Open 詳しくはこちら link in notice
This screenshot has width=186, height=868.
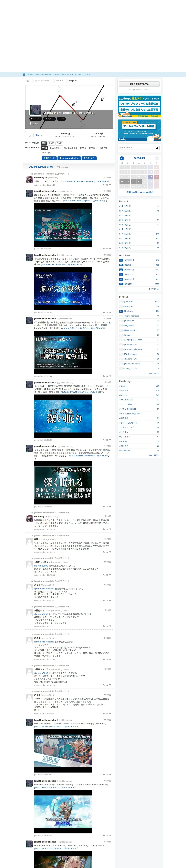84,75
